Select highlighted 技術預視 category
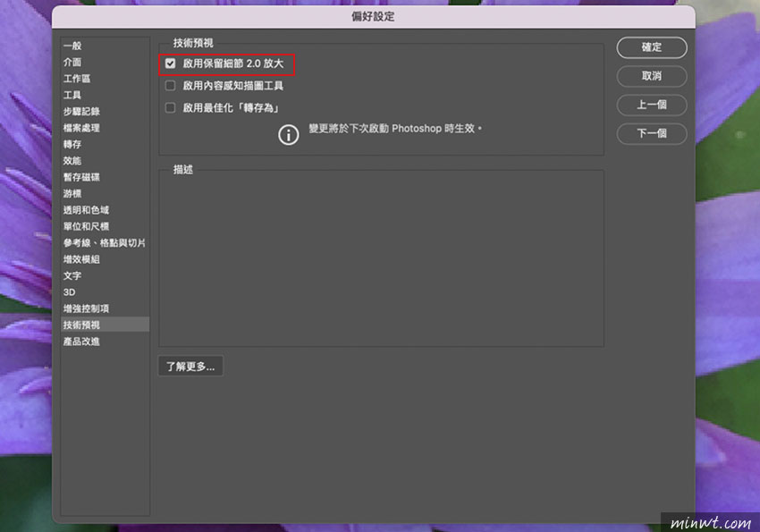The image size is (760, 532). pyautogui.click(x=106, y=325)
